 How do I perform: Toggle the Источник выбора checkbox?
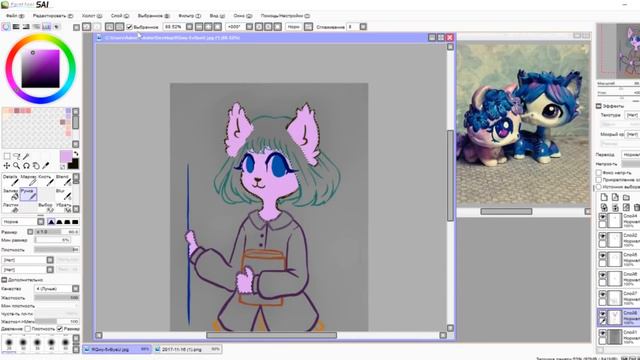[x=599, y=187]
